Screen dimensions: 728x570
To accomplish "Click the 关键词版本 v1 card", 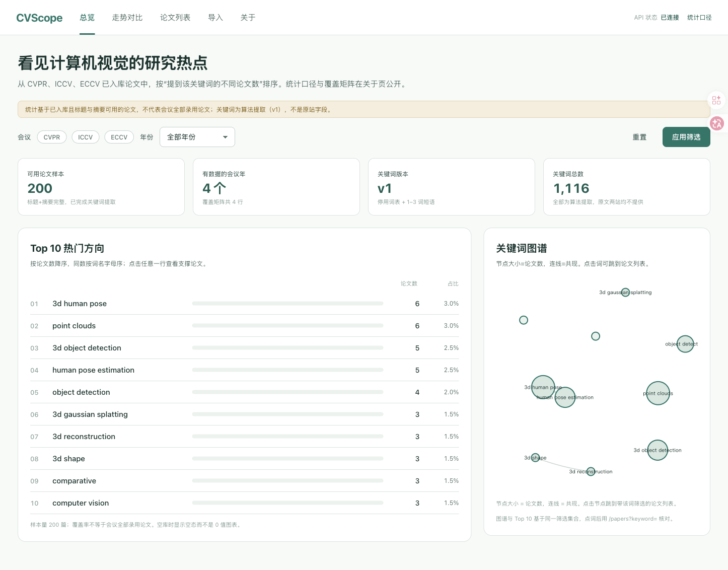I will click(x=452, y=187).
